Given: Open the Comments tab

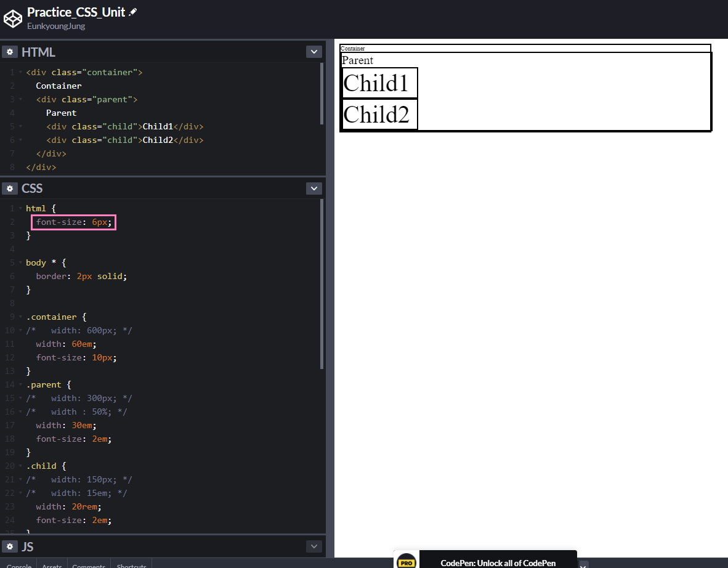Looking at the screenshot, I should [x=88, y=565].
